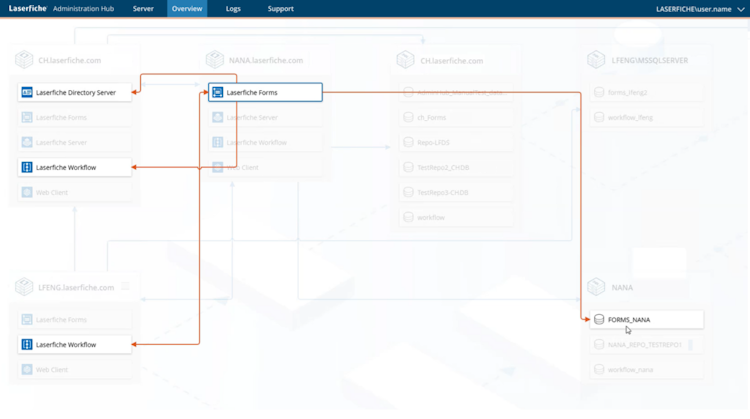Click the CH.laserfiche.com server icon above Directory Server

[x=24, y=60]
